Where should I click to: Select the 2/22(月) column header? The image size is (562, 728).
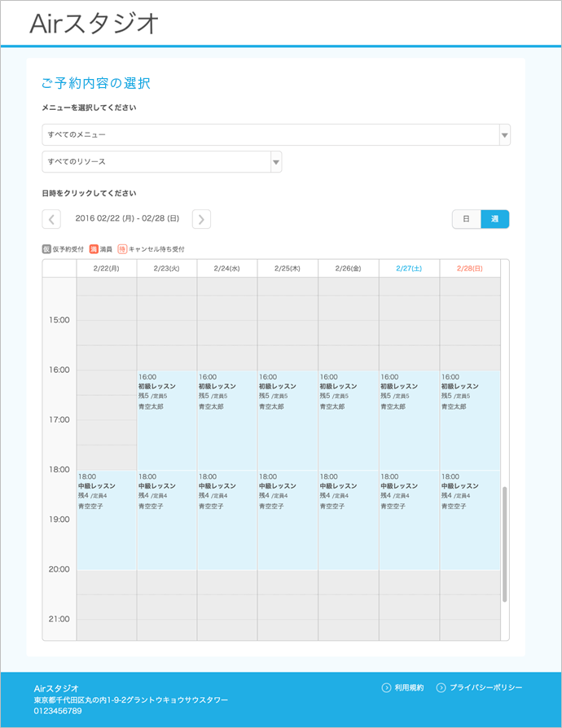tap(107, 269)
